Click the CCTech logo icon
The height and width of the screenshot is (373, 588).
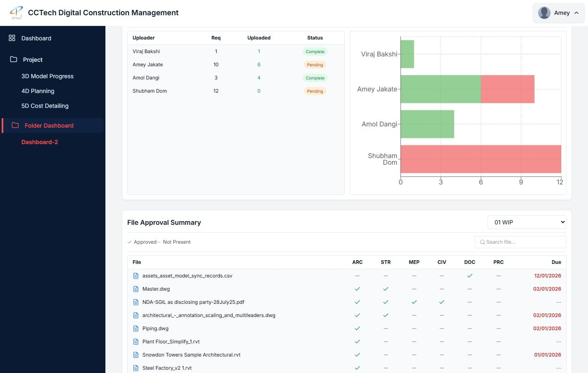click(16, 12)
